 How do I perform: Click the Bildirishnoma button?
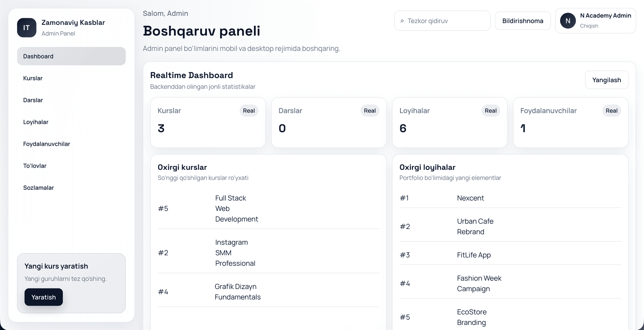pos(523,20)
